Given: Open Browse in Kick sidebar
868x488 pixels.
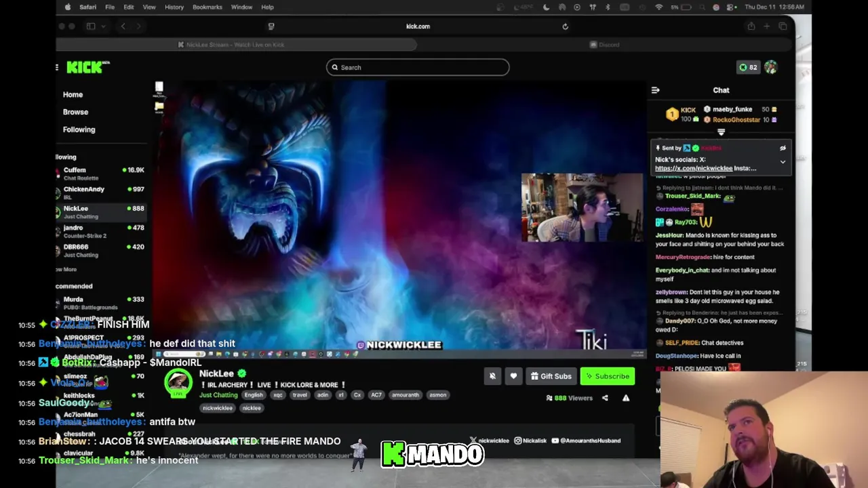Looking at the screenshot, I should (x=75, y=112).
